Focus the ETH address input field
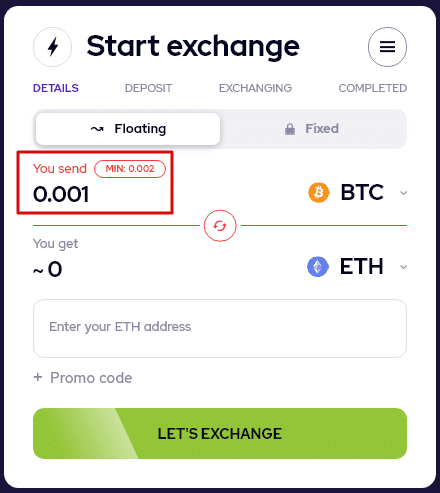This screenshot has width=440, height=493. pos(220,328)
